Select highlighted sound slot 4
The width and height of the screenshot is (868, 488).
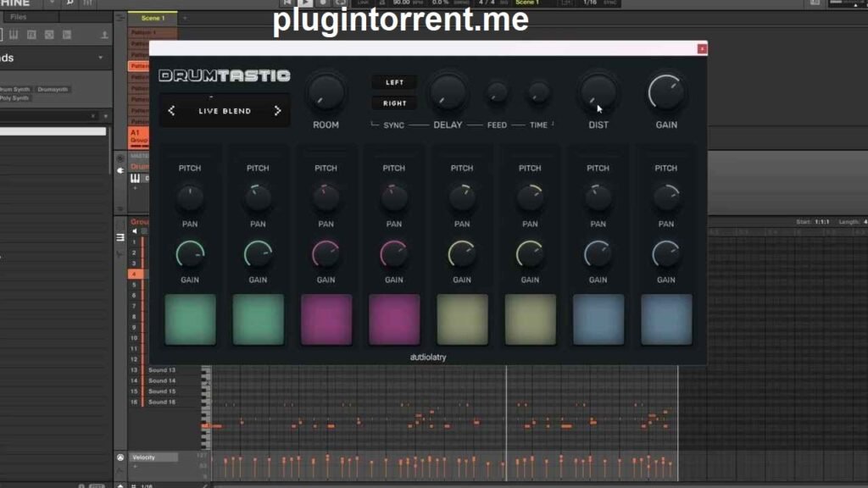tap(135, 274)
